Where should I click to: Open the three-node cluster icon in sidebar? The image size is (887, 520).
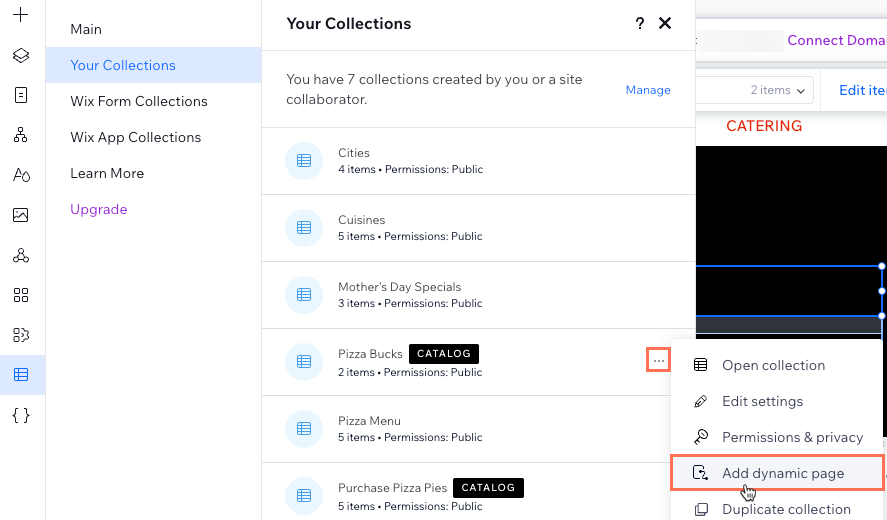(21, 255)
